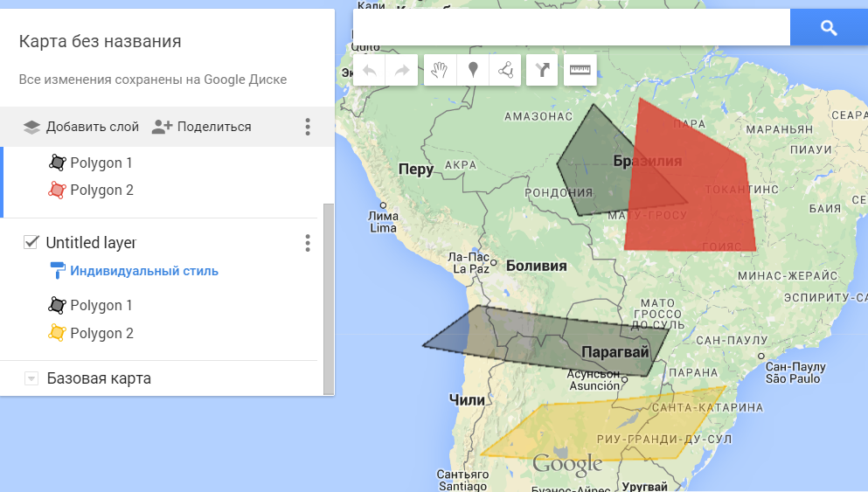Click the undo arrow button

tap(369, 70)
